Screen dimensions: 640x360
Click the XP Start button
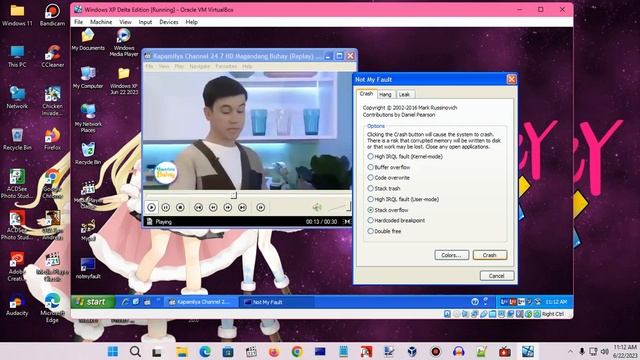pos(93,302)
